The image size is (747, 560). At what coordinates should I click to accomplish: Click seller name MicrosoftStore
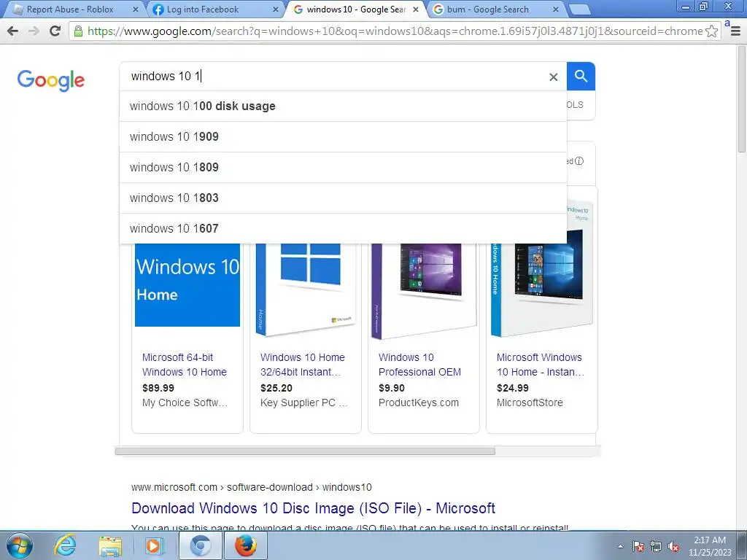pyautogui.click(x=530, y=402)
